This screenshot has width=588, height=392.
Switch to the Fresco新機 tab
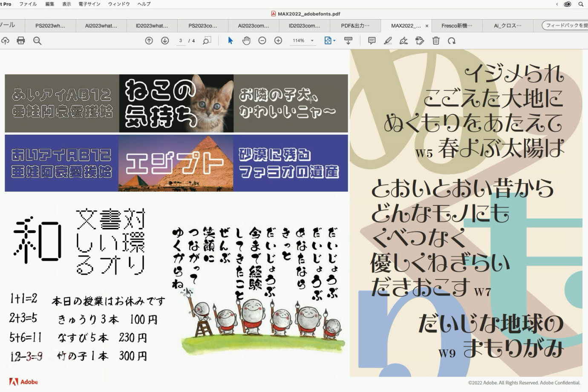pyautogui.click(x=457, y=26)
